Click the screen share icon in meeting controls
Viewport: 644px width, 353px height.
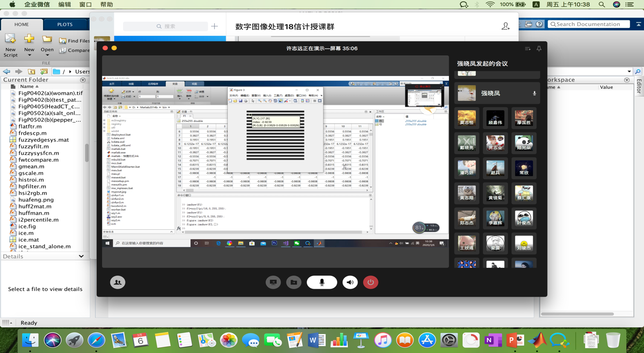(x=273, y=282)
